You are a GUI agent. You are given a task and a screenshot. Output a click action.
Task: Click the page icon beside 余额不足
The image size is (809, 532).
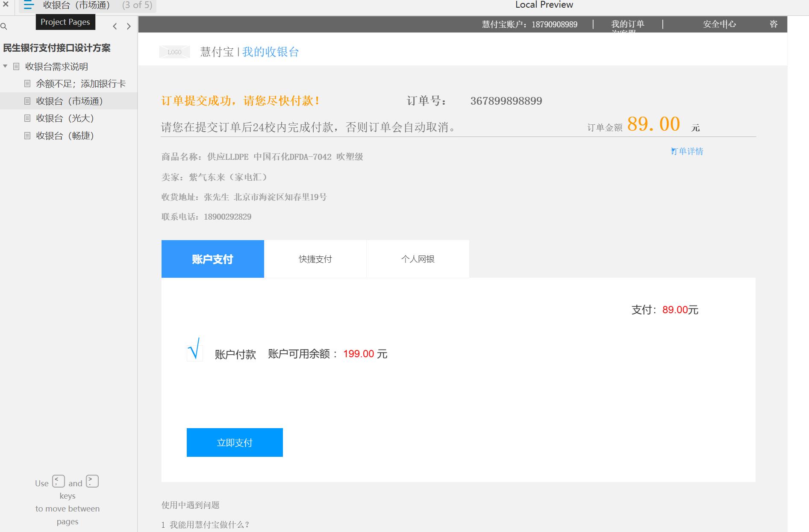pos(27,84)
